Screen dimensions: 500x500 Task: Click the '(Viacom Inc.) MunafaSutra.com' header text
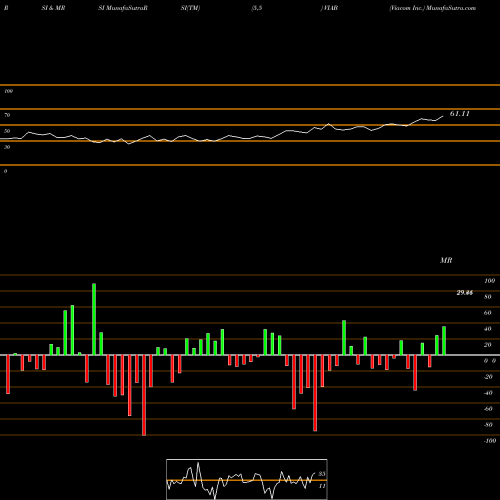tap(432, 8)
